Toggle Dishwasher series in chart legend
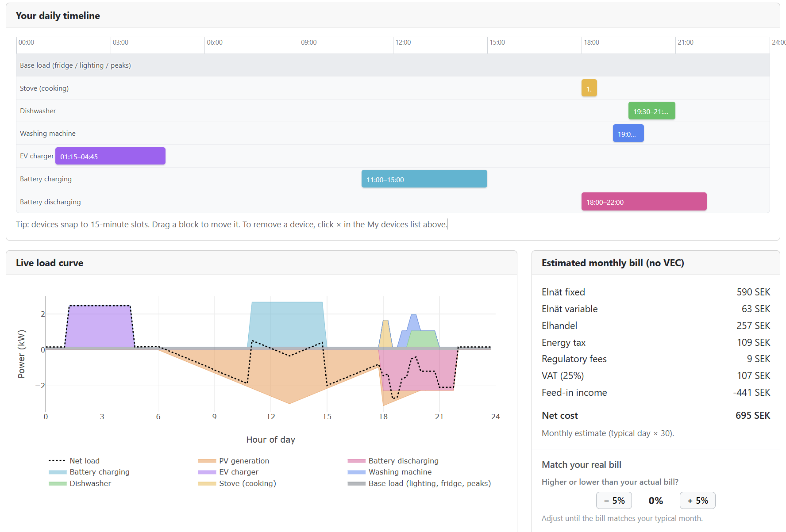This screenshot has height=532, width=786. coord(80,483)
